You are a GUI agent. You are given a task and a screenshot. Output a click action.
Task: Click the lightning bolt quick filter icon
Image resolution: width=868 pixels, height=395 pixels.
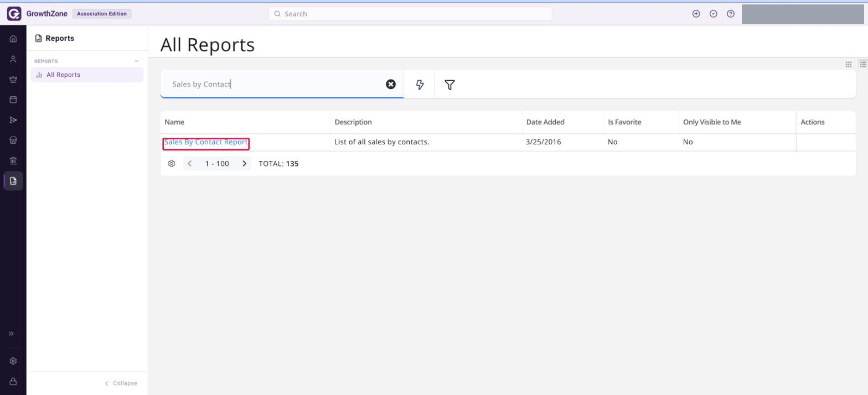(x=420, y=85)
